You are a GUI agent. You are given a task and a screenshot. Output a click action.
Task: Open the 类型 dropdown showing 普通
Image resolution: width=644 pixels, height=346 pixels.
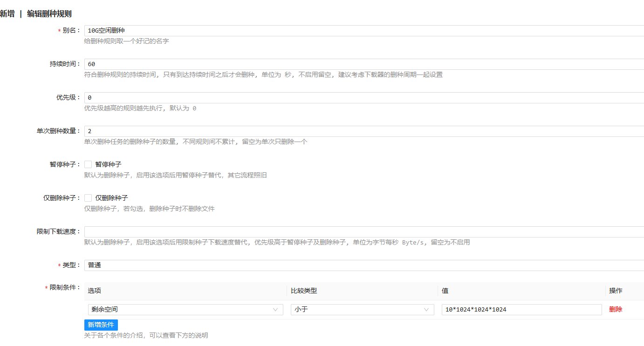[363, 265]
